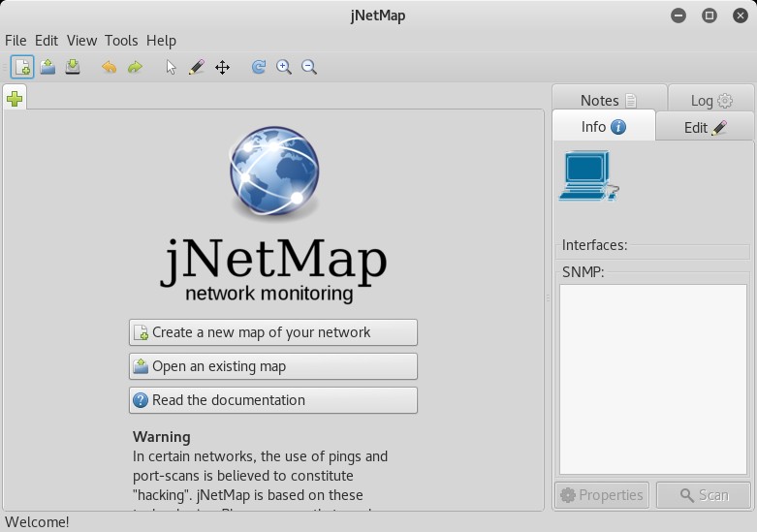
Task: Click the Welcome! status bar text
Action: [37, 522]
